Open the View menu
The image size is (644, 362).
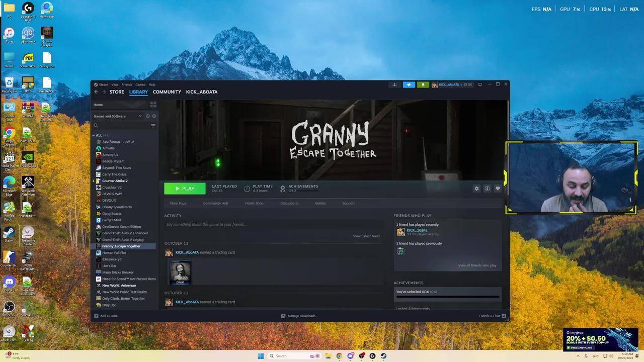[x=115, y=84]
